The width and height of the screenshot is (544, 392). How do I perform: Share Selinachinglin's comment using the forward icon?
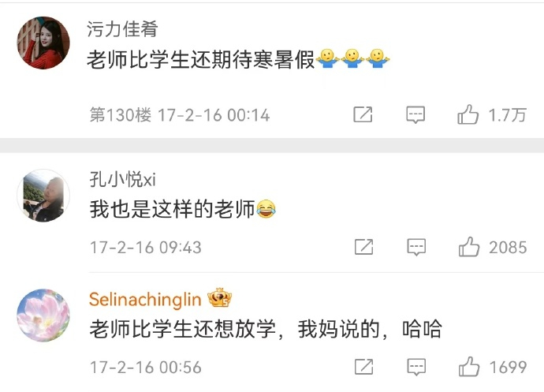pyautogui.click(x=363, y=367)
